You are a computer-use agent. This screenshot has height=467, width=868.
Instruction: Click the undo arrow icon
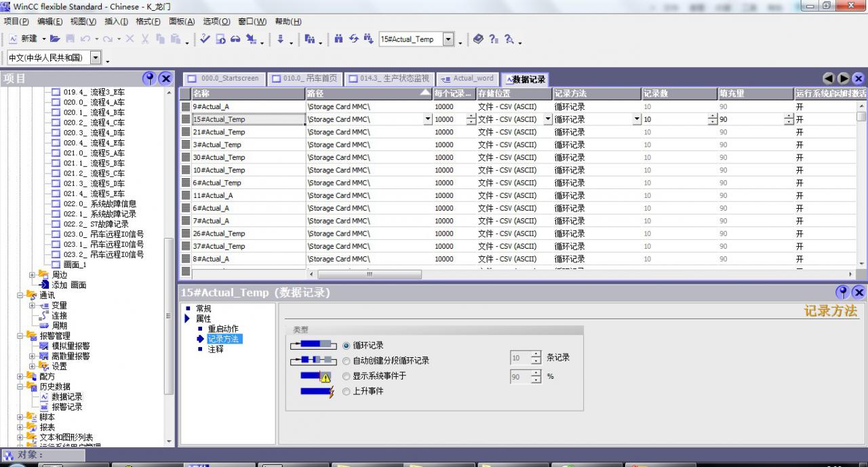(x=85, y=39)
